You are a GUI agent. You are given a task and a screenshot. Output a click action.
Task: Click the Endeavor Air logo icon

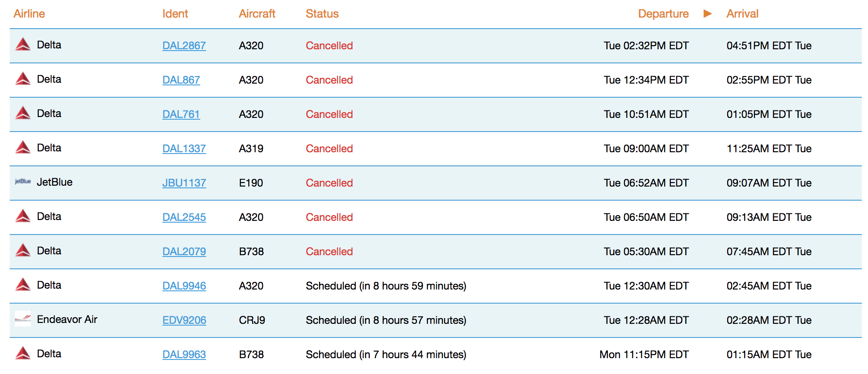point(23,319)
